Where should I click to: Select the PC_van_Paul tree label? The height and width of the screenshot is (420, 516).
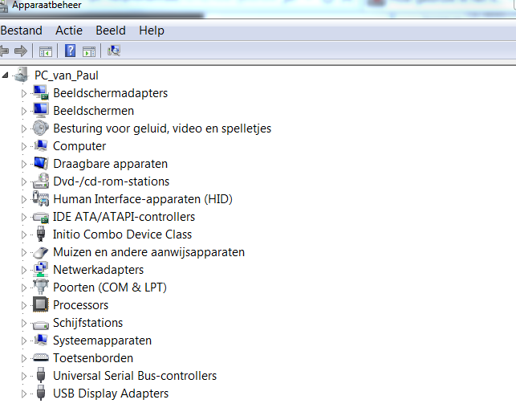tap(66, 75)
